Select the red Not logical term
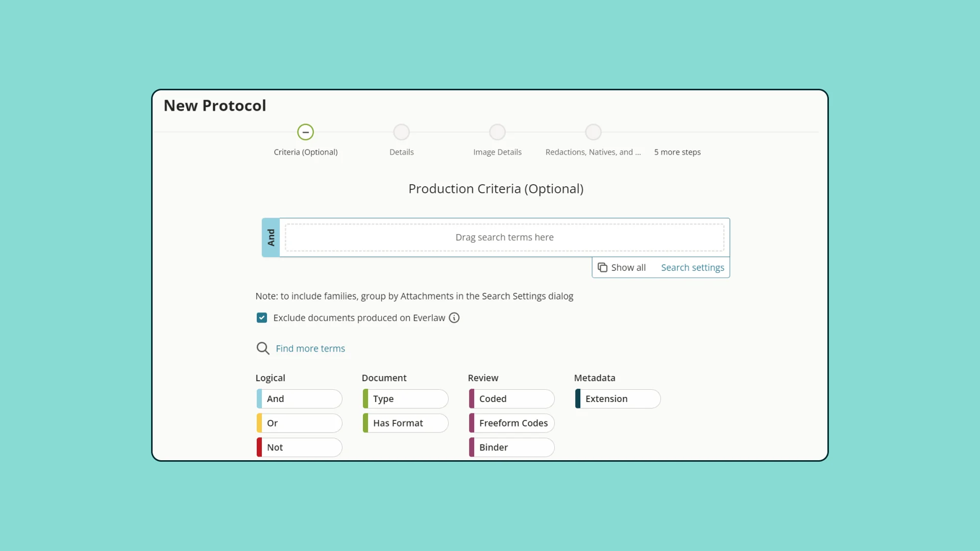This screenshot has width=980, height=551. [x=300, y=447]
